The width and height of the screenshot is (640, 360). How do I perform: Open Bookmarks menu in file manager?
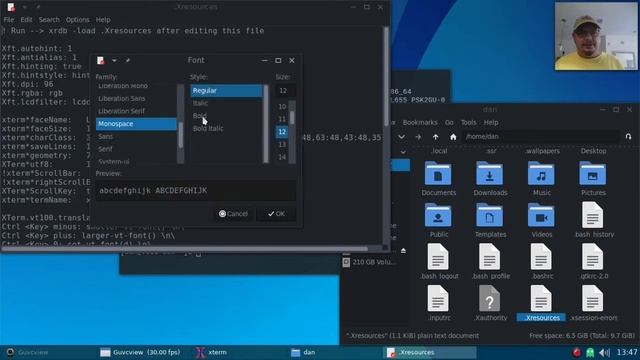[x=420, y=122]
